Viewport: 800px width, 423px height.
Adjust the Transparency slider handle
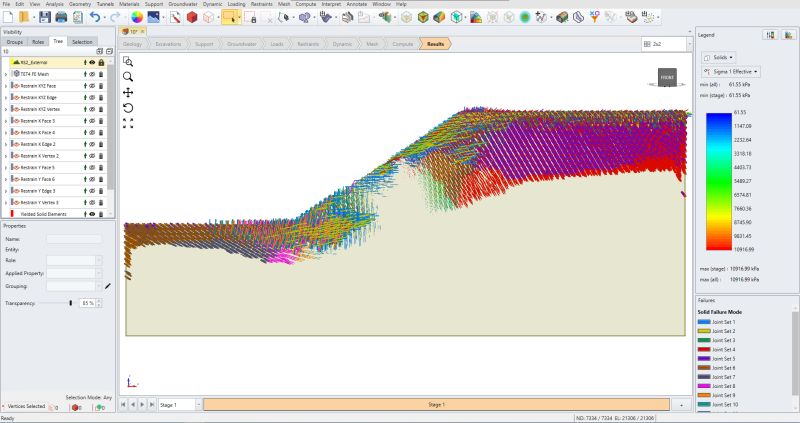click(x=70, y=303)
